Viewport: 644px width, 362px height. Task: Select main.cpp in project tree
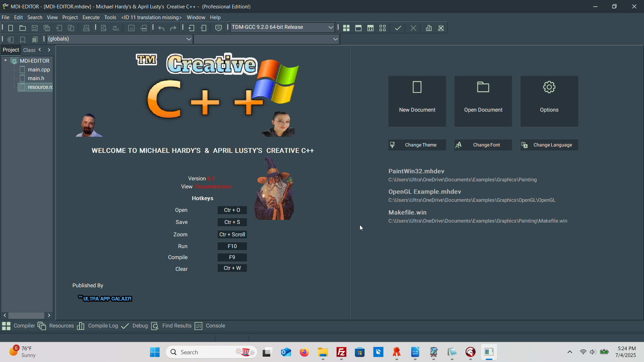pyautogui.click(x=39, y=70)
